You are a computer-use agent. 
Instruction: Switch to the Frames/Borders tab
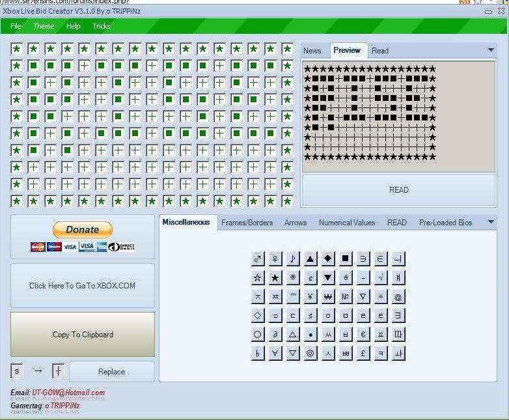pyautogui.click(x=247, y=222)
